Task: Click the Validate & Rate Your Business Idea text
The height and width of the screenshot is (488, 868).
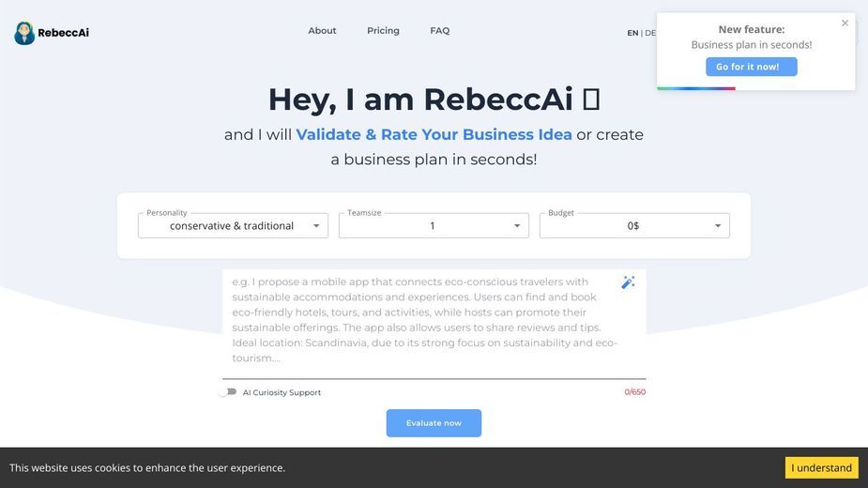Action: [x=434, y=134]
